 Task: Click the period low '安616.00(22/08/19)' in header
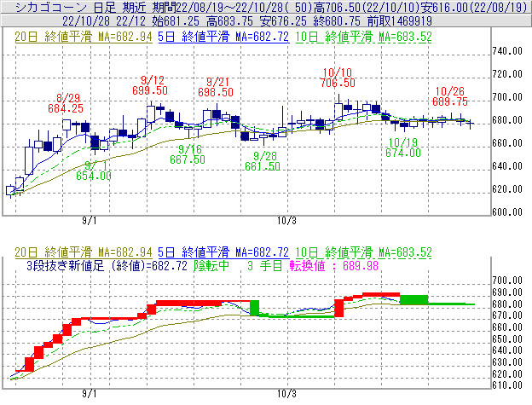(x=473, y=7)
